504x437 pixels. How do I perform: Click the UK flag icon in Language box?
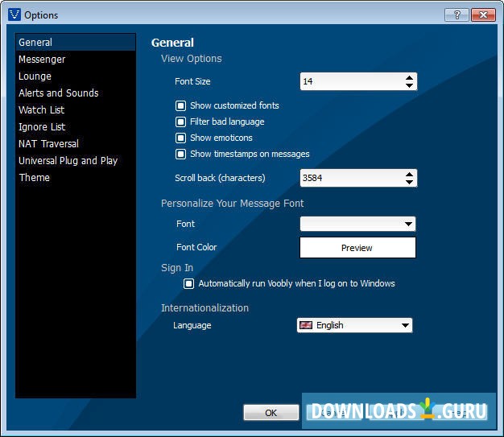306,325
